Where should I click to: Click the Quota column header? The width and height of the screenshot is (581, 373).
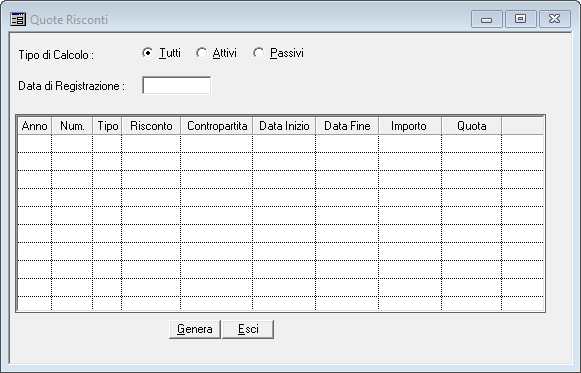point(472,126)
